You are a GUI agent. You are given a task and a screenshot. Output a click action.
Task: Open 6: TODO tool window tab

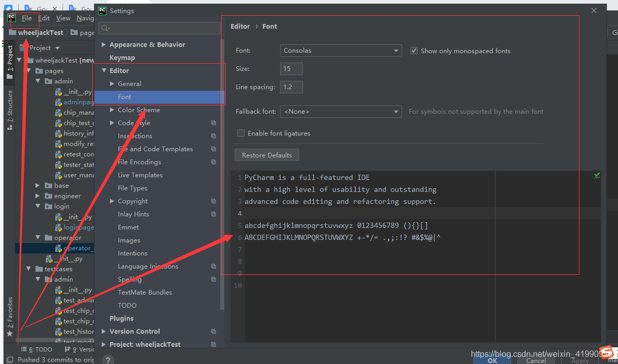(37, 349)
